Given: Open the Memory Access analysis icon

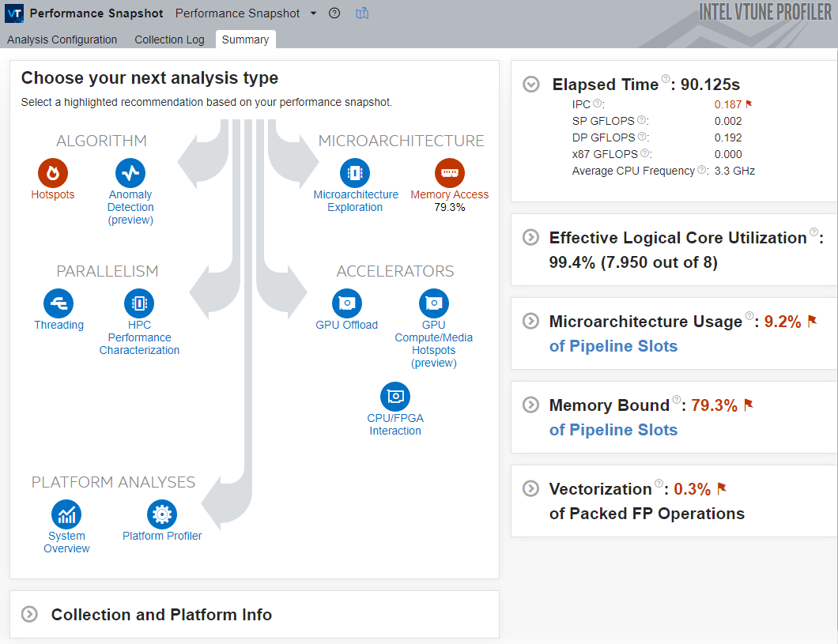Looking at the screenshot, I should (449, 173).
